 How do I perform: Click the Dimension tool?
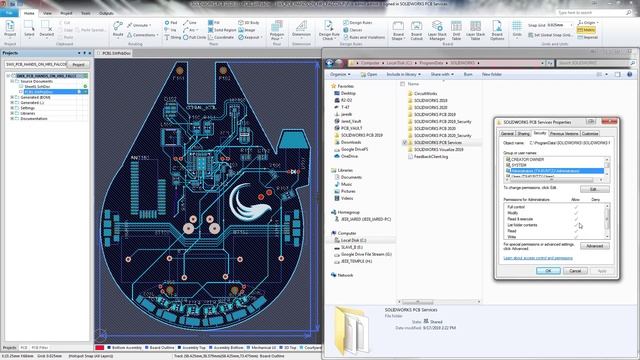point(301,29)
